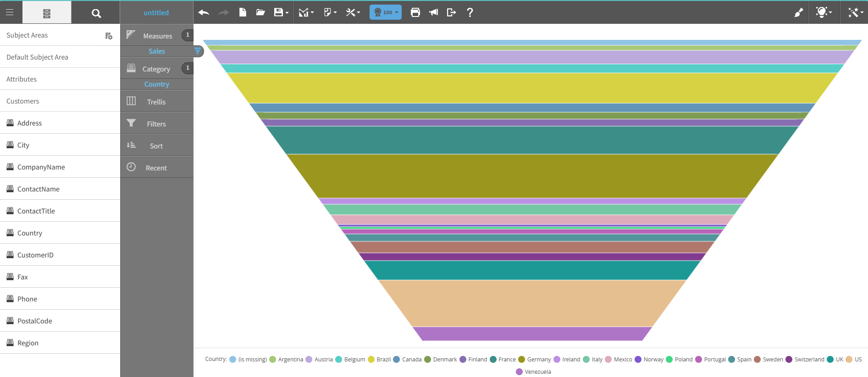
Task: Open the Category section
Action: [x=157, y=68]
